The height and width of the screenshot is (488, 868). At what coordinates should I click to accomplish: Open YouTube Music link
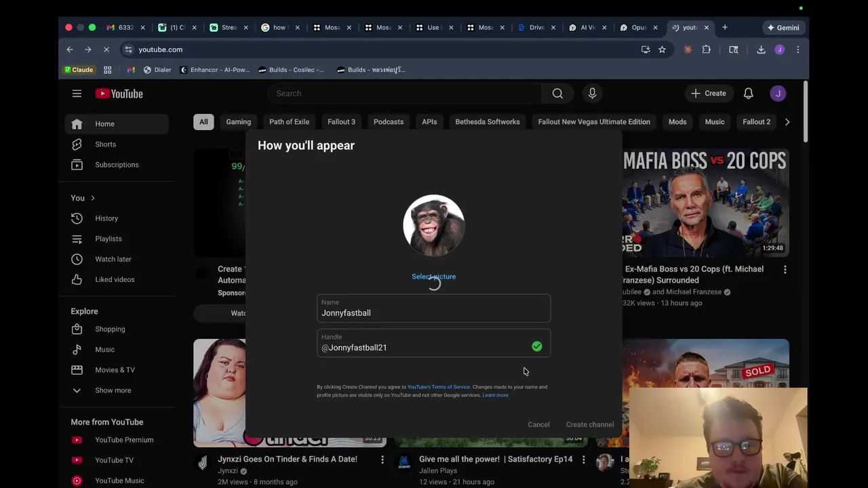[117, 481]
